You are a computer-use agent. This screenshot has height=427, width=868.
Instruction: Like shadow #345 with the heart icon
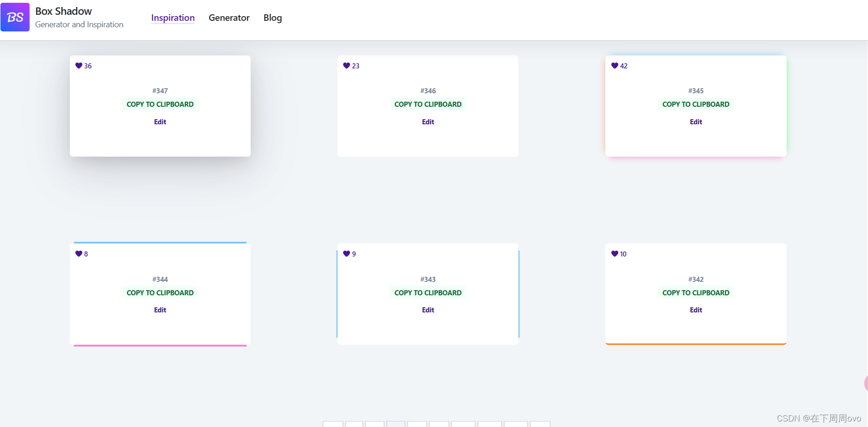tap(615, 66)
